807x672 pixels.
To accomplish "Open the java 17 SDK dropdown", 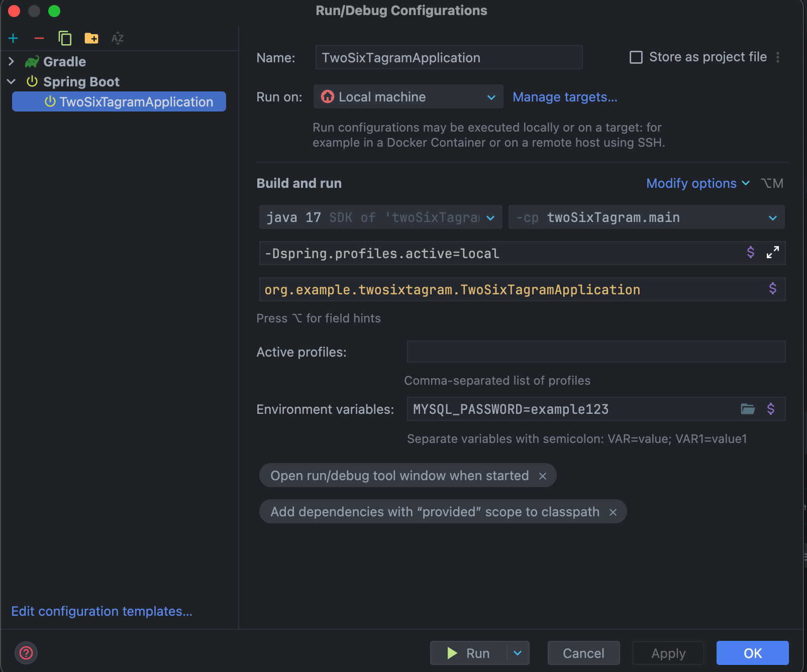I will (380, 217).
